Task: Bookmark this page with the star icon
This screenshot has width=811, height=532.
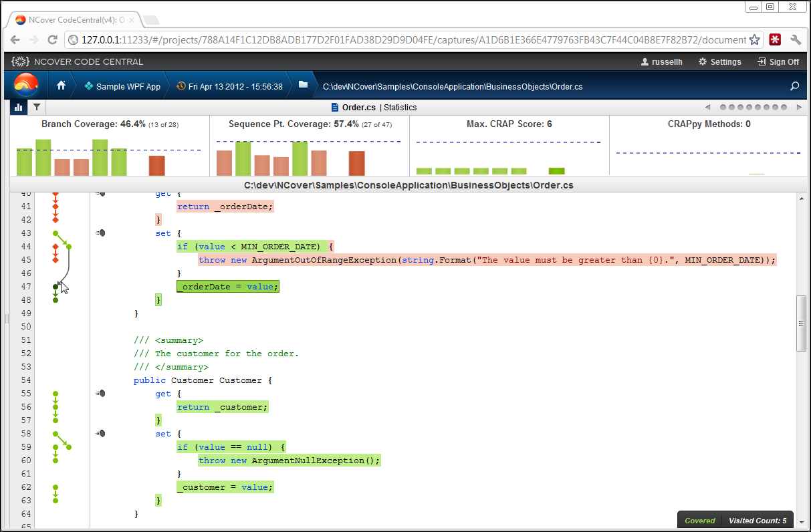Action: [x=754, y=39]
